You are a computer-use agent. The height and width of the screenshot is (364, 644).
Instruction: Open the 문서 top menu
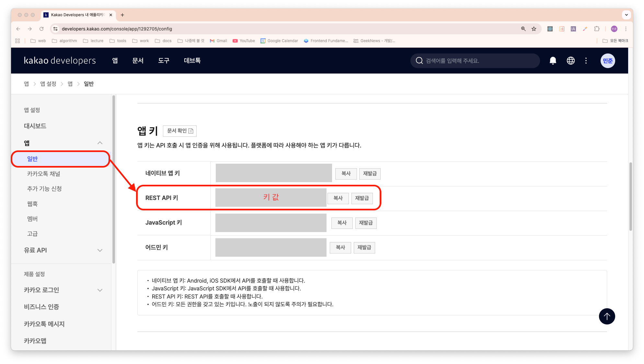tap(138, 61)
